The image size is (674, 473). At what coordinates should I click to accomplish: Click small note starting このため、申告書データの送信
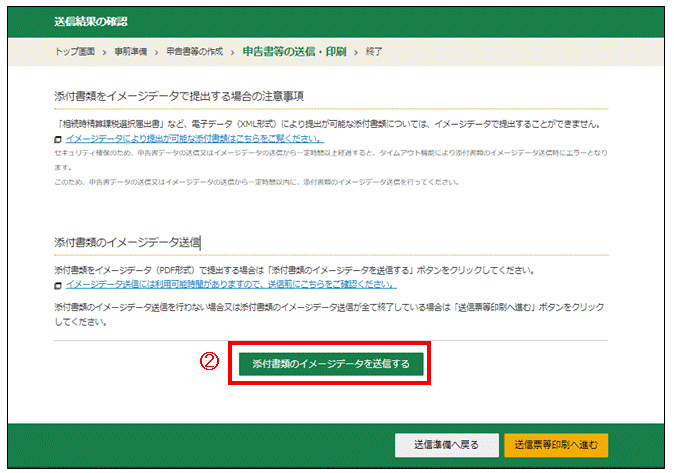tap(257, 182)
